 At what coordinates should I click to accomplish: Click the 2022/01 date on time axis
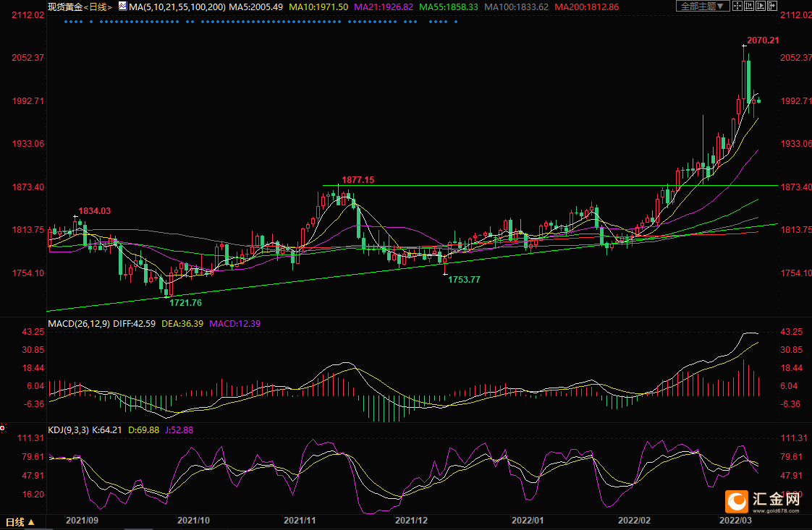pyautogui.click(x=527, y=520)
